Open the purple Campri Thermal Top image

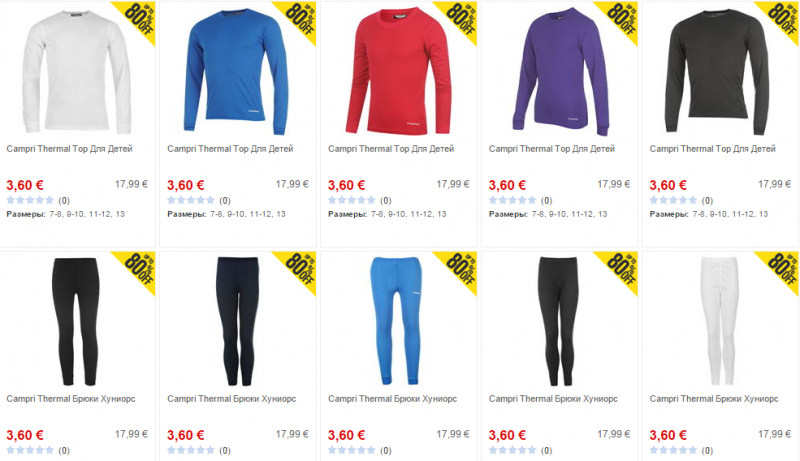pyautogui.click(x=560, y=71)
